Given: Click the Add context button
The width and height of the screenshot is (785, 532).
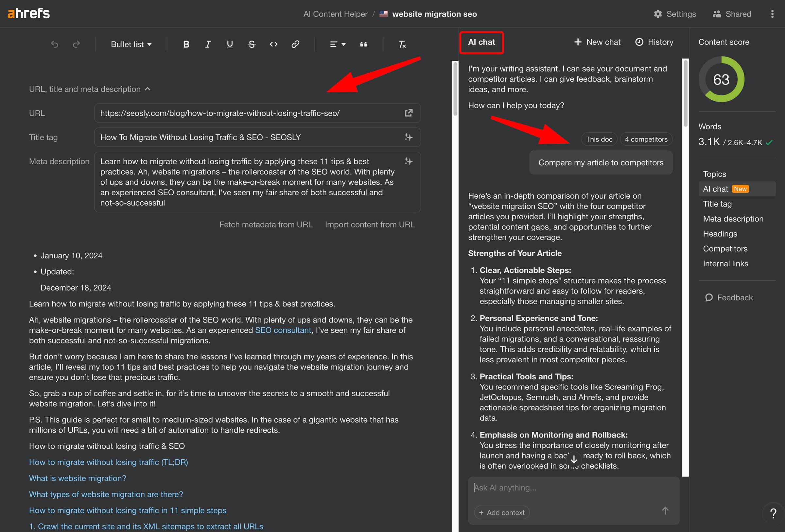Looking at the screenshot, I should pyautogui.click(x=502, y=512).
